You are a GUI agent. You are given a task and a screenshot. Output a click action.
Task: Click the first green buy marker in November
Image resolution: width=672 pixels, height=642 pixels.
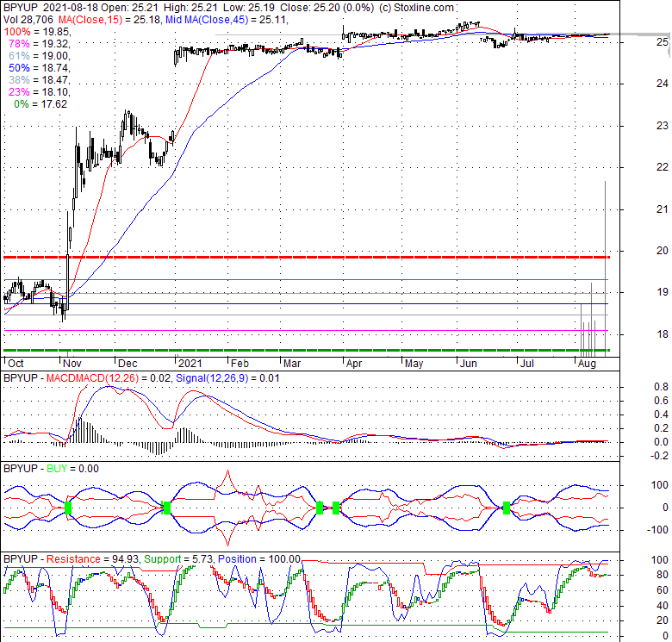click(x=68, y=508)
